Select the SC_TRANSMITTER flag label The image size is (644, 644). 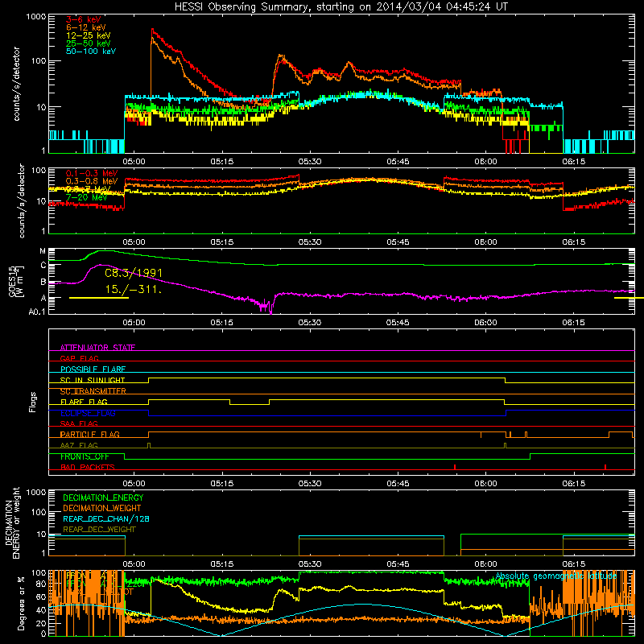[x=93, y=391]
